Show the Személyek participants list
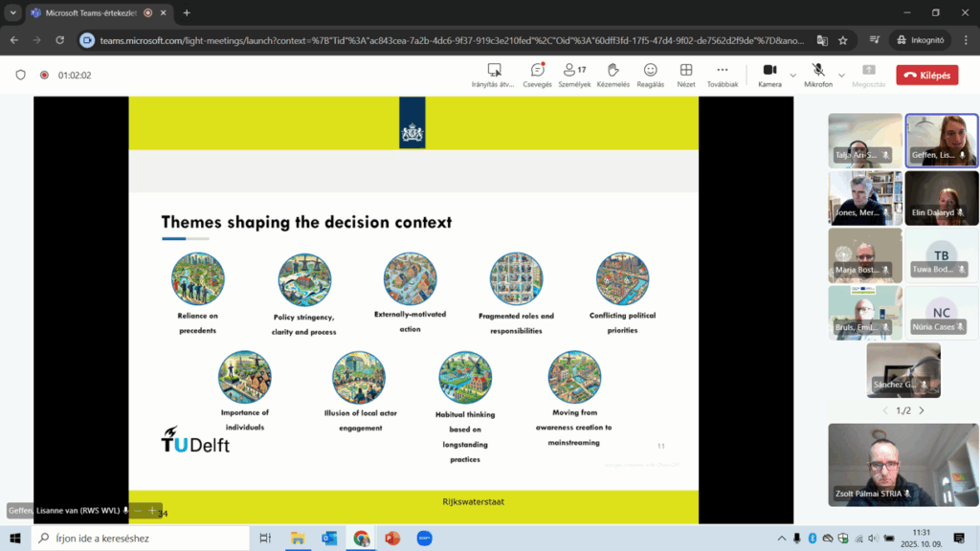The width and height of the screenshot is (980, 551). (x=575, y=74)
